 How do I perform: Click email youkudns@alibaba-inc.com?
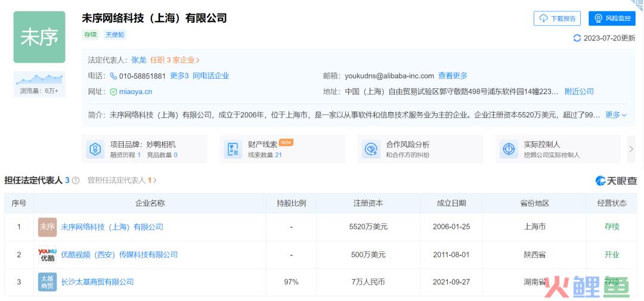[389, 76]
